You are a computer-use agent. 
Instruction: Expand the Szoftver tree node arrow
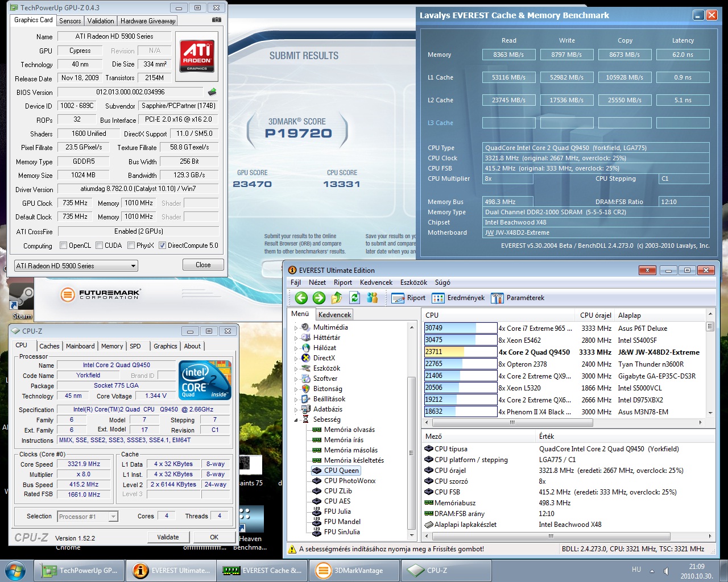296,379
